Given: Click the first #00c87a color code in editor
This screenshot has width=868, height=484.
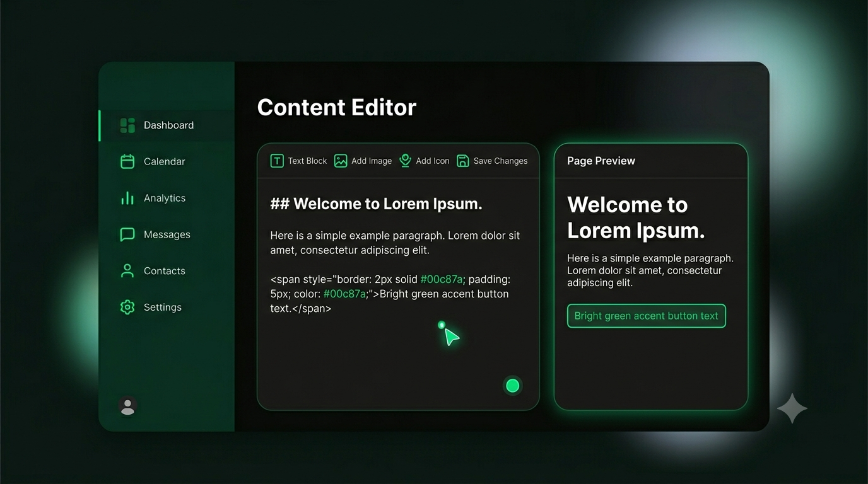Looking at the screenshot, I should pos(442,279).
